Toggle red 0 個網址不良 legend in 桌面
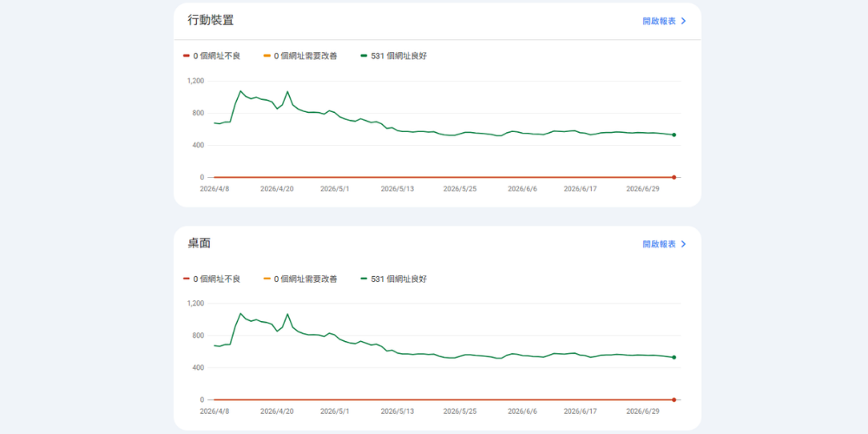The width and height of the screenshot is (868, 434). coord(212,279)
